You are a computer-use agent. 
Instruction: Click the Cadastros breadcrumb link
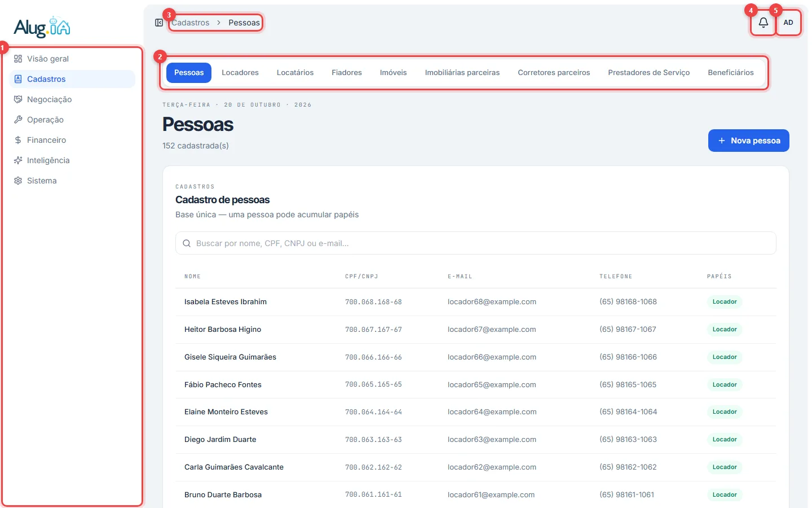[x=191, y=23]
